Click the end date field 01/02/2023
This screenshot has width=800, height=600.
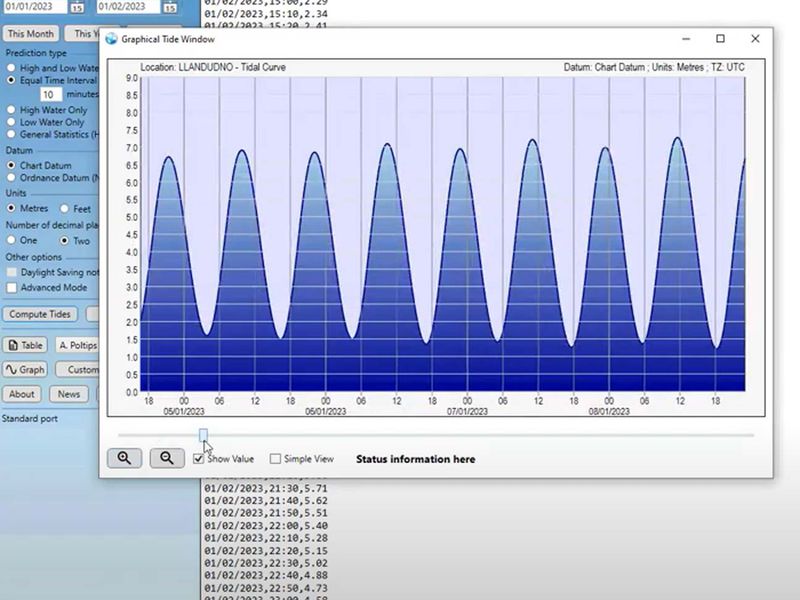click(128, 7)
